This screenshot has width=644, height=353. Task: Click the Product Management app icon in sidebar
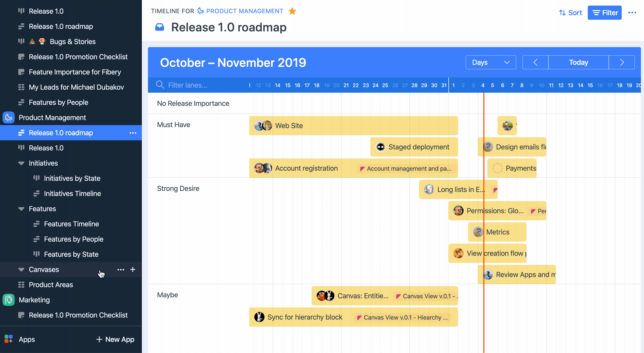[x=9, y=117]
